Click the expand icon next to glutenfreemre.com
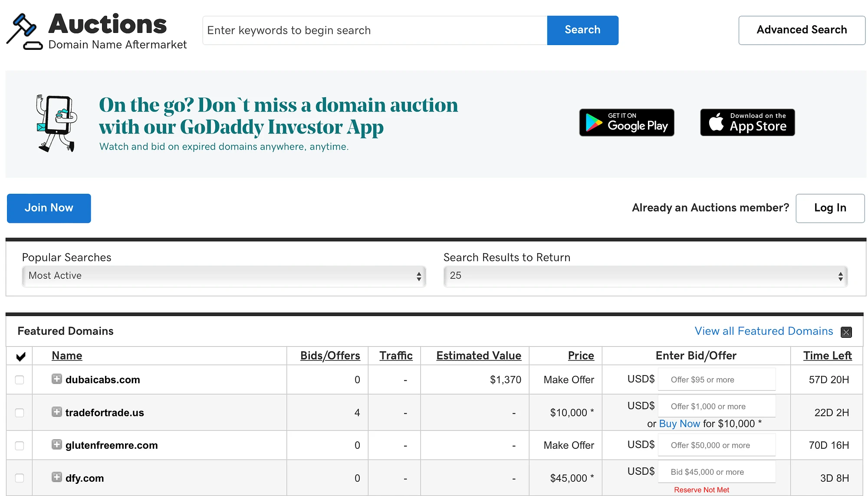The height and width of the screenshot is (496, 868). (56, 444)
